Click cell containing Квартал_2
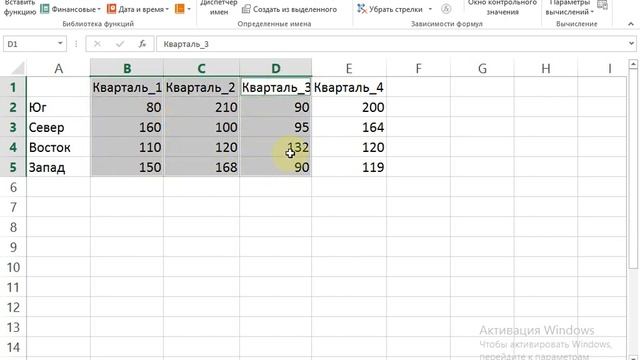640x360 pixels. pos(201,87)
